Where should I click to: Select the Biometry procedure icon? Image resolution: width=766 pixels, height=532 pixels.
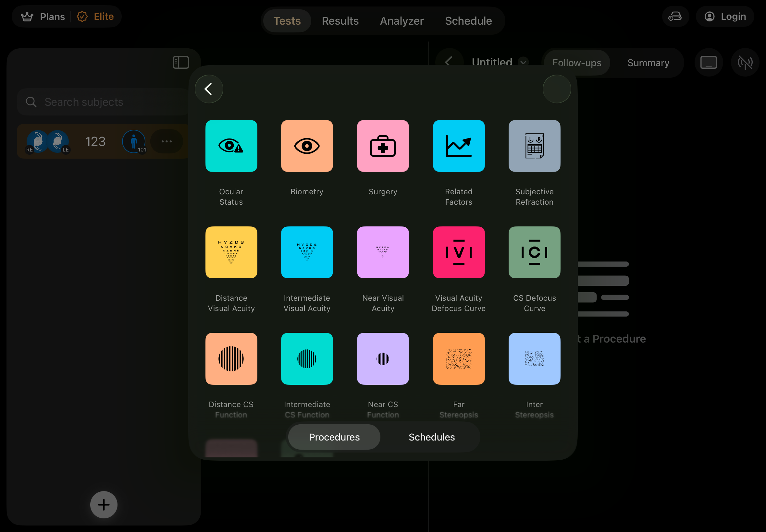(x=307, y=146)
